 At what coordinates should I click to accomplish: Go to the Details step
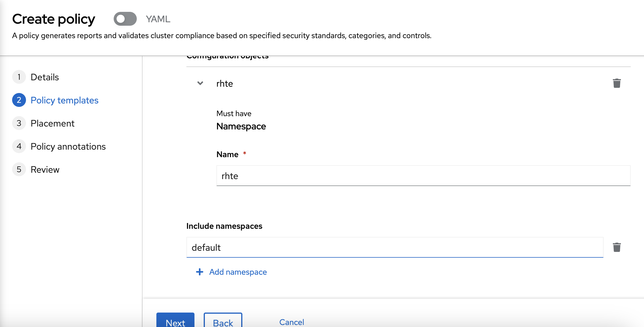45,77
